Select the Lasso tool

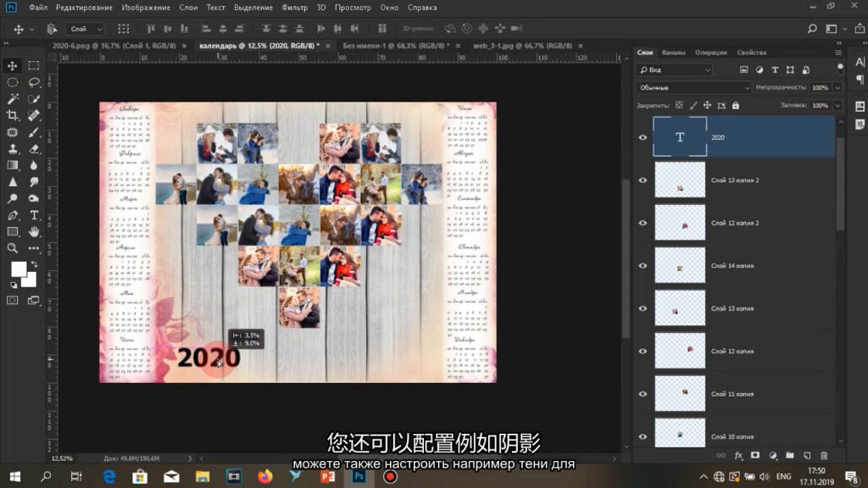click(34, 82)
